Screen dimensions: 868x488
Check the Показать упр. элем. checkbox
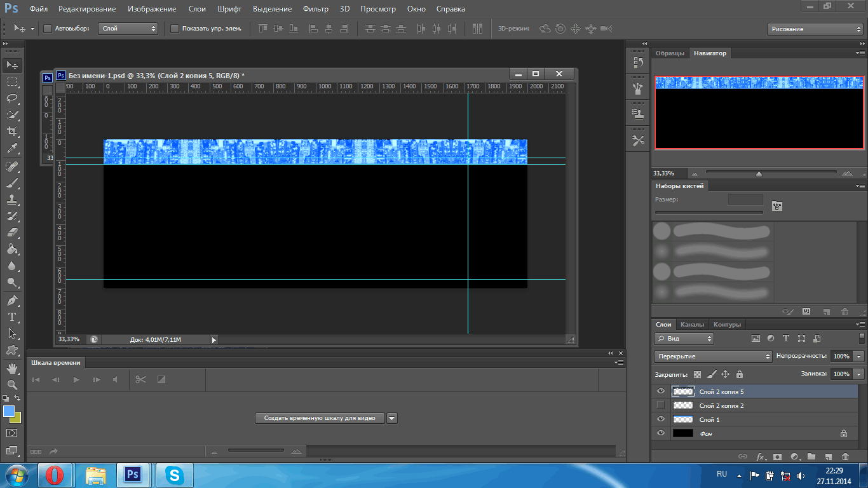(x=175, y=29)
